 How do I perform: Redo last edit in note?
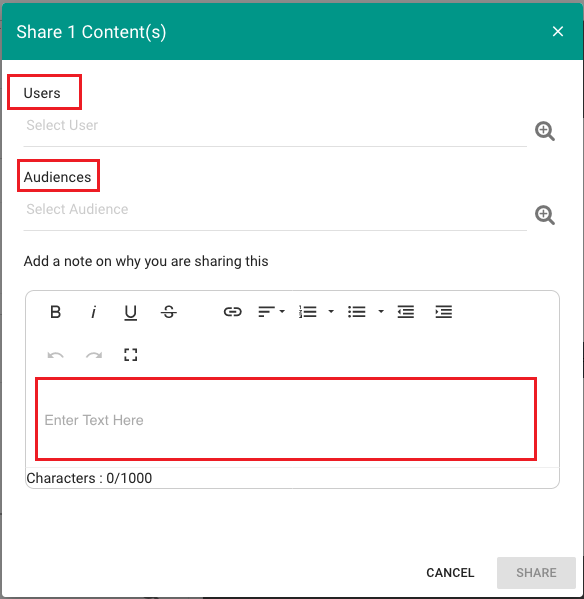[94, 355]
